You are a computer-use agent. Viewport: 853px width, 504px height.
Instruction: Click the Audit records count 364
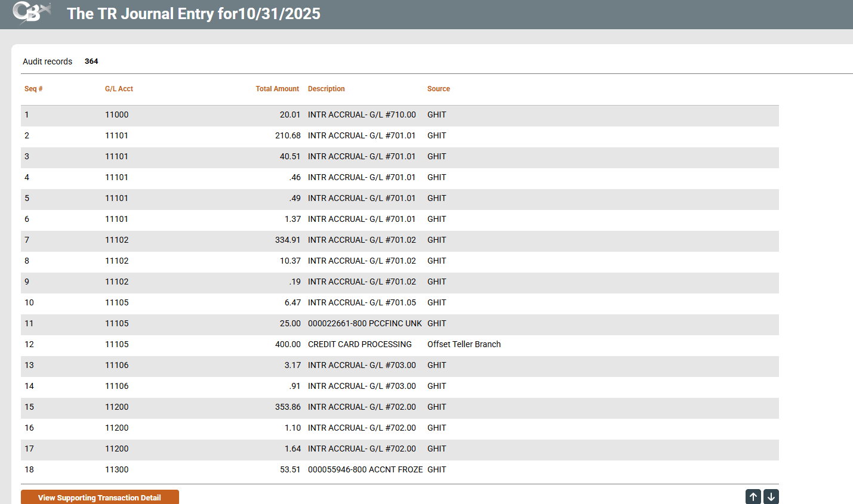tap(91, 61)
